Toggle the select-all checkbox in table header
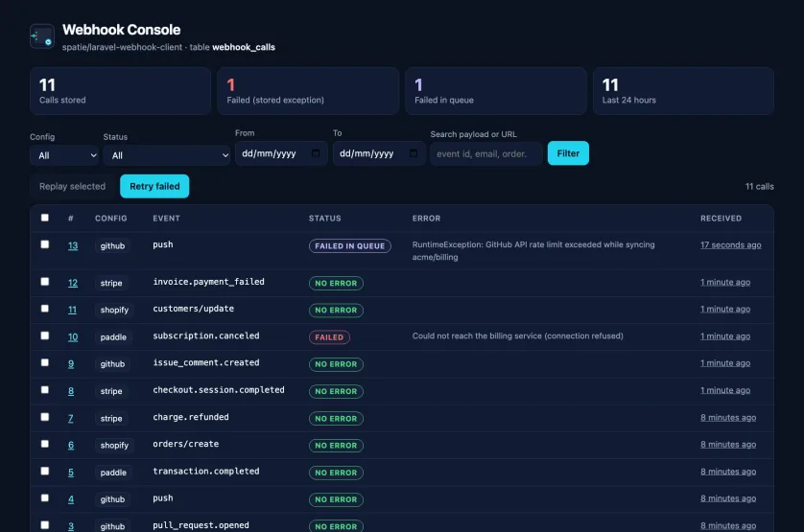This screenshot has width=804, height=532. [45, 218]
